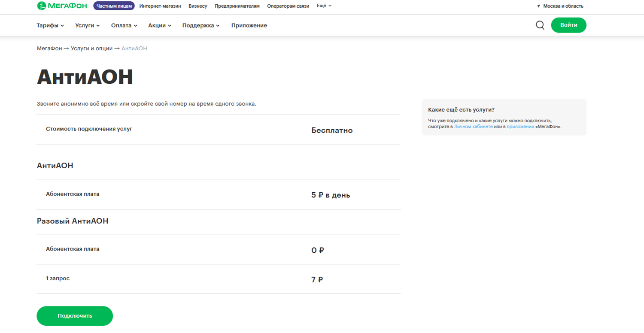644x333 pixels.
Task: Click the 5 ₽ в день value
Action: (x=331, y=195)
